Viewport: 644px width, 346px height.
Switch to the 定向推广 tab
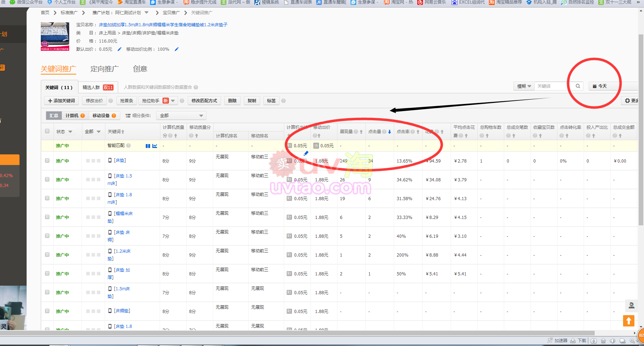(x=104, y=69)
